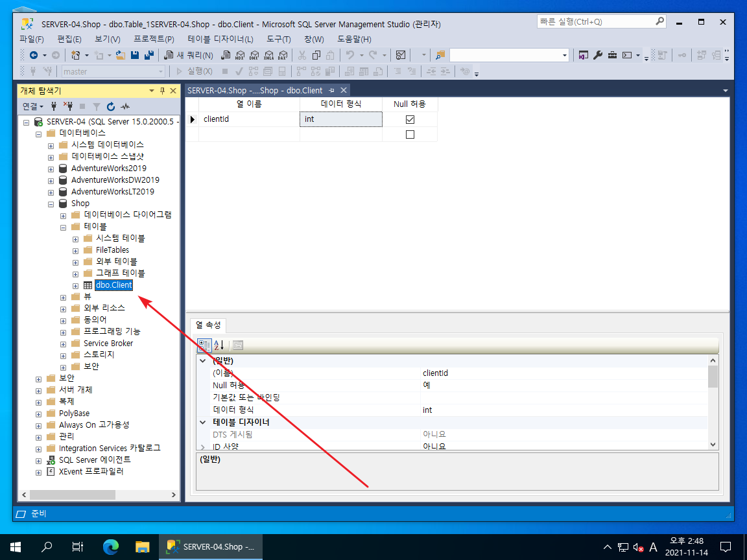Open the 프로젝트(P) menu

tap(154, 39)
